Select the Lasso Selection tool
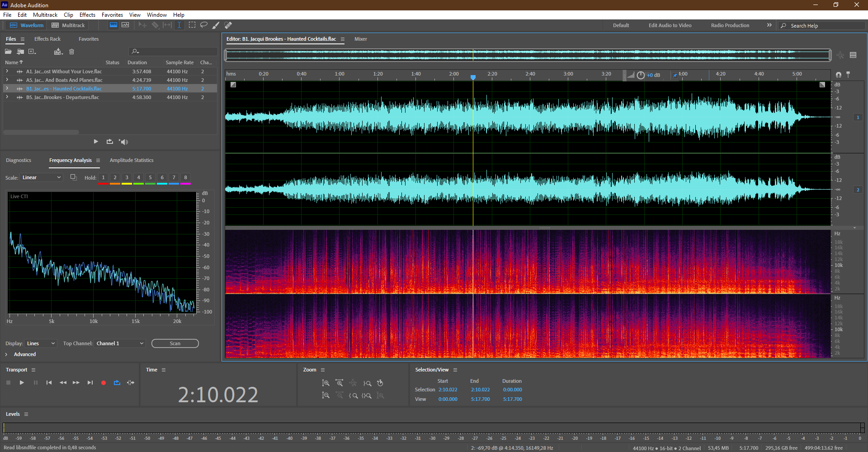The height and width of the screenshot is (452, 868). 204,25
